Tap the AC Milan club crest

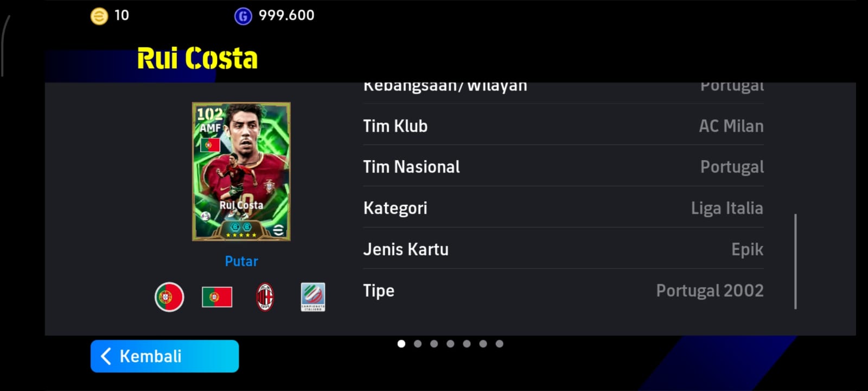pos(265,297)
